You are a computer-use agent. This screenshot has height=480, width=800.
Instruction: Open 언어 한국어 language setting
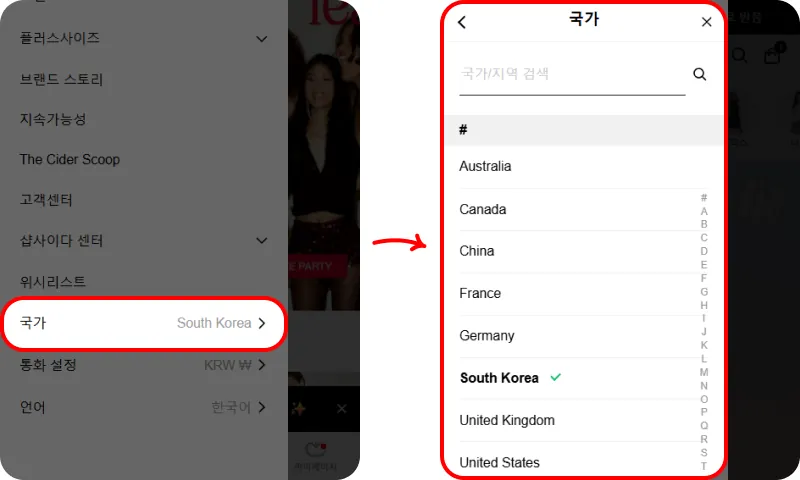click(143, 407)
